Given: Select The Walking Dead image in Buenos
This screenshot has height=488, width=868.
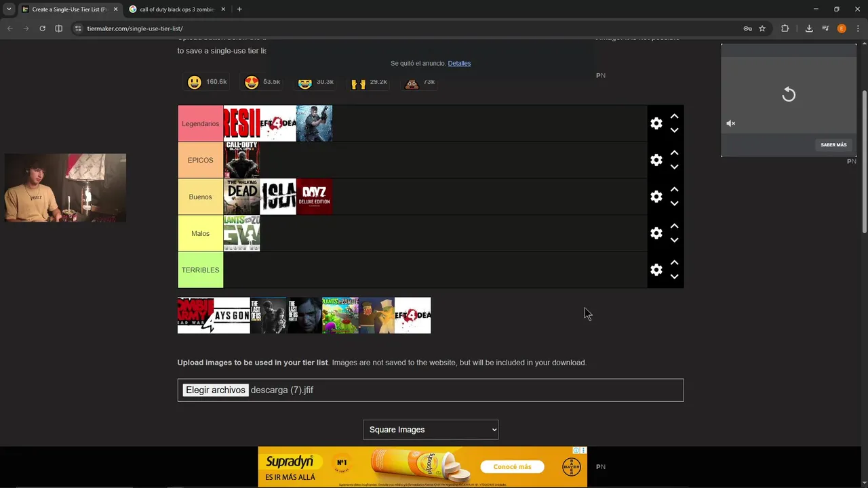Looking at the screenshot, I should coord(241,197).
